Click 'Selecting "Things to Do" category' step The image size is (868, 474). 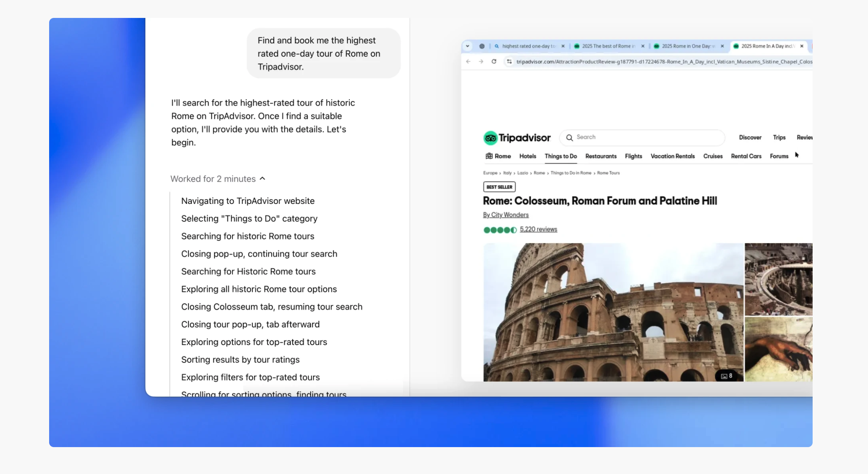click(x=249, y=218)
